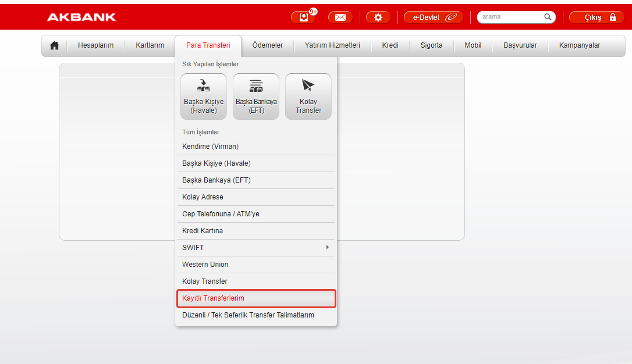Click the AKBANK logo

(x=81, y=17)
